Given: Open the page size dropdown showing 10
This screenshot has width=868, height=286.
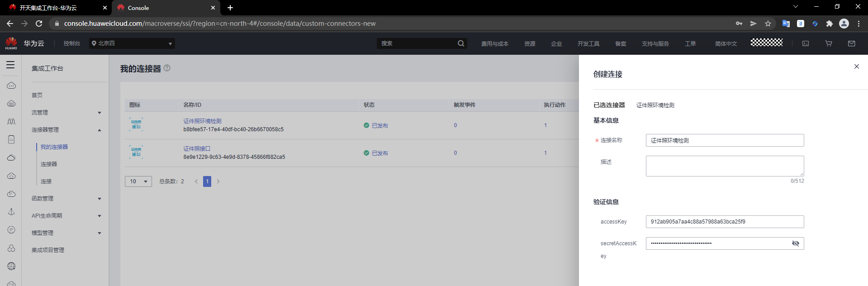Looking at the screenshot, I should click(138, 181).
